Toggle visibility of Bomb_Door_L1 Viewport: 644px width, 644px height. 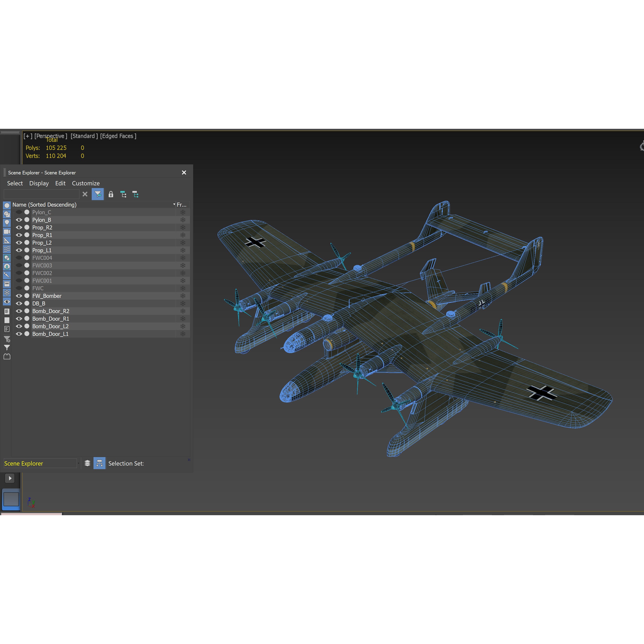click(x=19, y=334)
